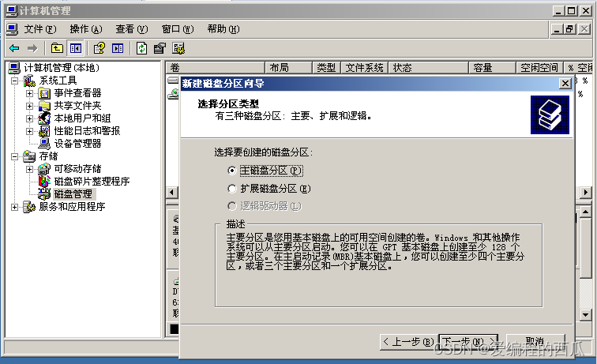Click the 下一步 button

click(x=462, y=342)
